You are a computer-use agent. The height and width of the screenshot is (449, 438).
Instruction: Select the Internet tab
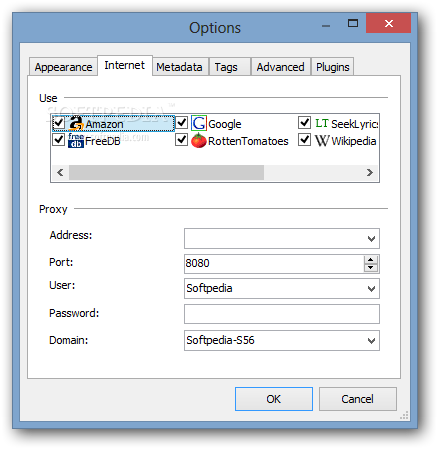[x=125, y=65]
